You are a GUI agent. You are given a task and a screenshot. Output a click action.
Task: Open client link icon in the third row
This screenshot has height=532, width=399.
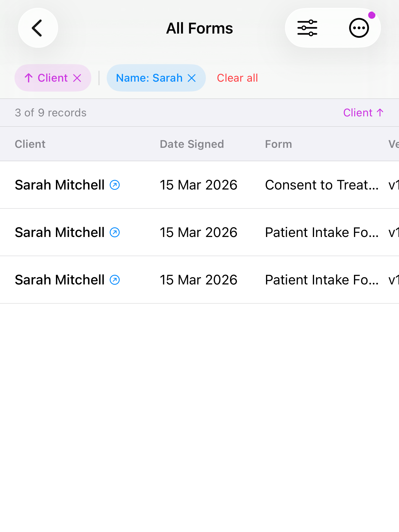[115, 280]
